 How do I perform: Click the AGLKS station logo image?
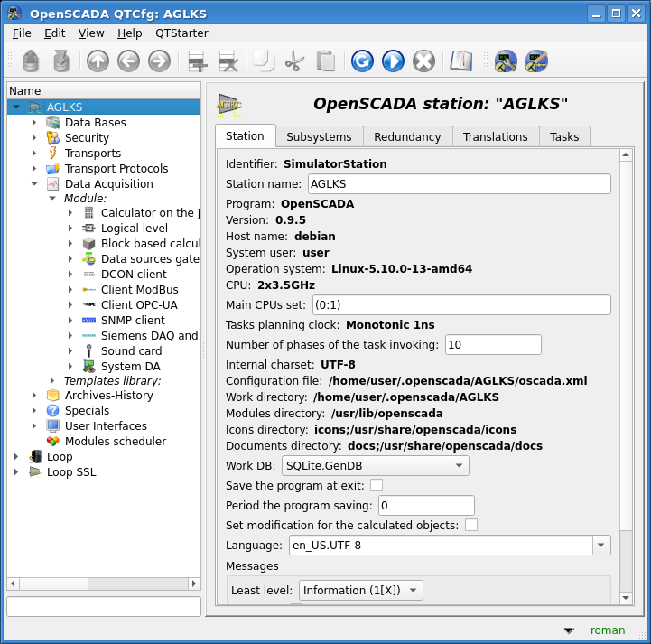point(228,104)
